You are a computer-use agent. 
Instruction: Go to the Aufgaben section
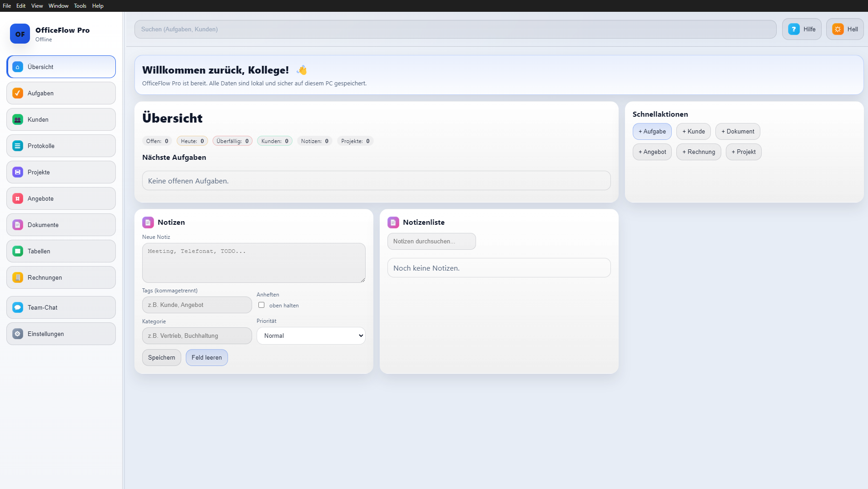[x=61, y=93]
